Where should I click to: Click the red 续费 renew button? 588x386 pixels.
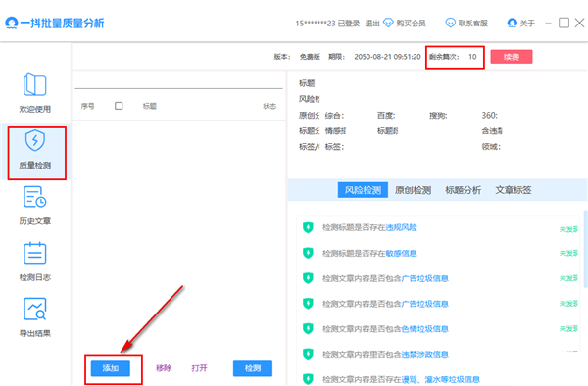(x=512, y=57)
